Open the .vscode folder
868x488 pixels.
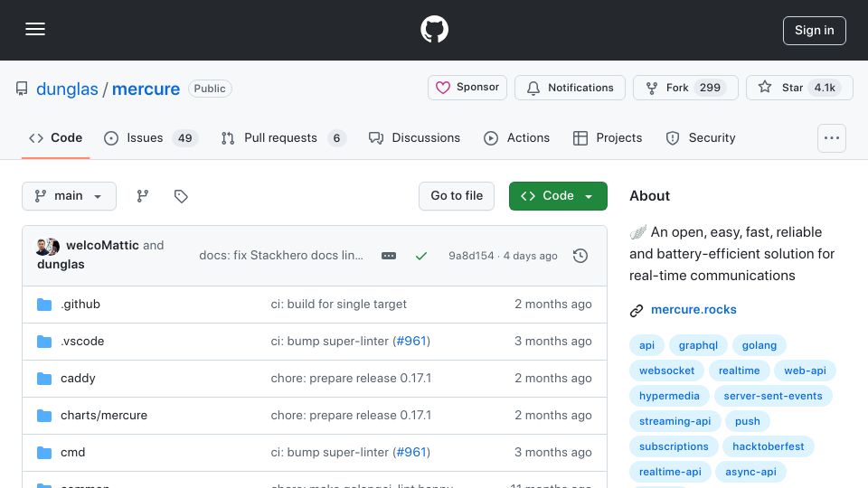coord(82,342)
